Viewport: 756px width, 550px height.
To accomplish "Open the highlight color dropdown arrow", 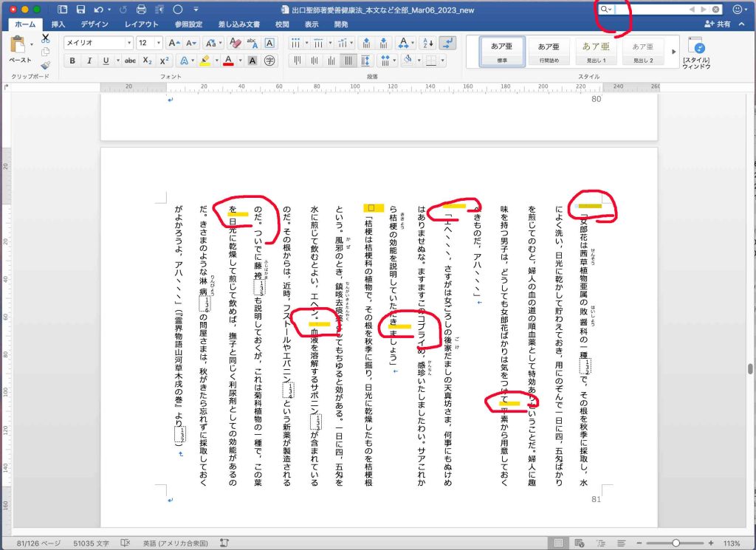I will tap(217, 61).
